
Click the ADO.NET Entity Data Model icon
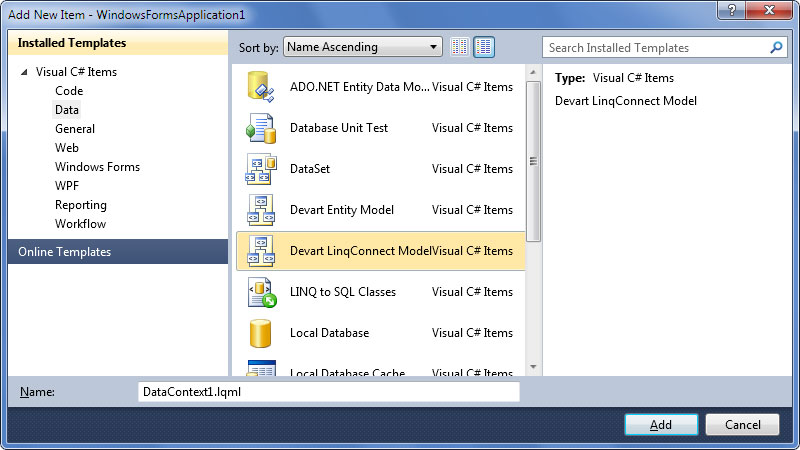coord(261,87)
